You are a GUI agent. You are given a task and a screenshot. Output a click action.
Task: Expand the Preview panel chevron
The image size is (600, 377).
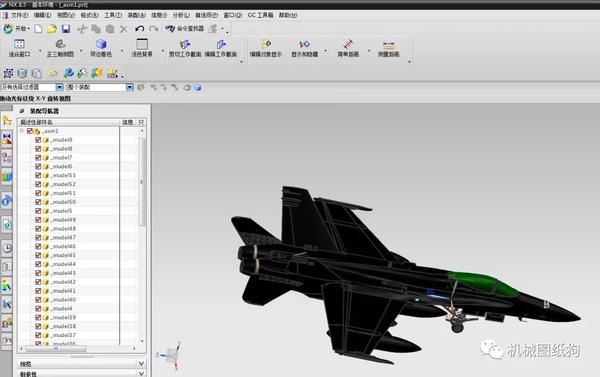click(x=141, y=364)
